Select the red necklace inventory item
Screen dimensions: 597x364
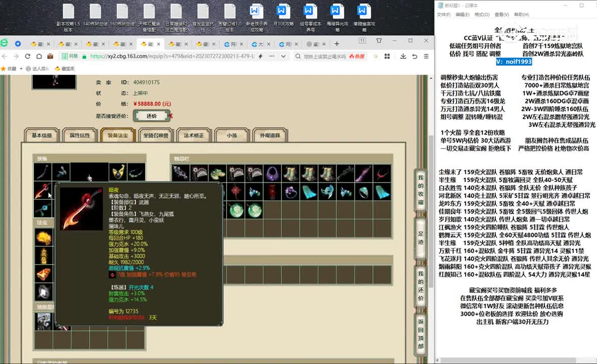click(382, 173)
